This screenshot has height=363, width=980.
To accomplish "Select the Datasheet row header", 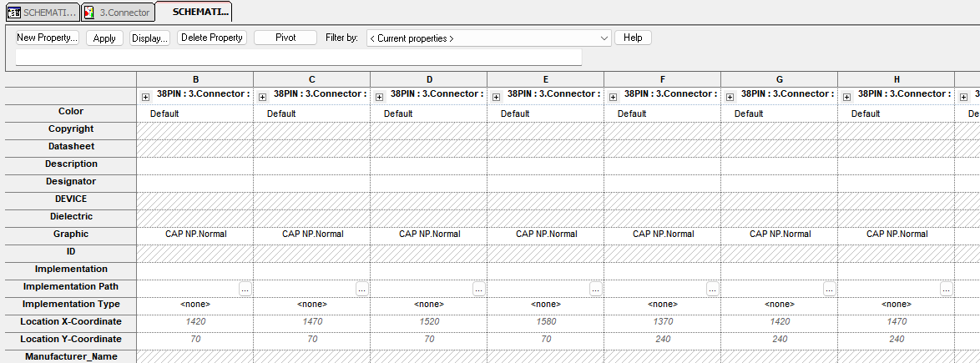I will pyautogui.click(x=71, y=147).
